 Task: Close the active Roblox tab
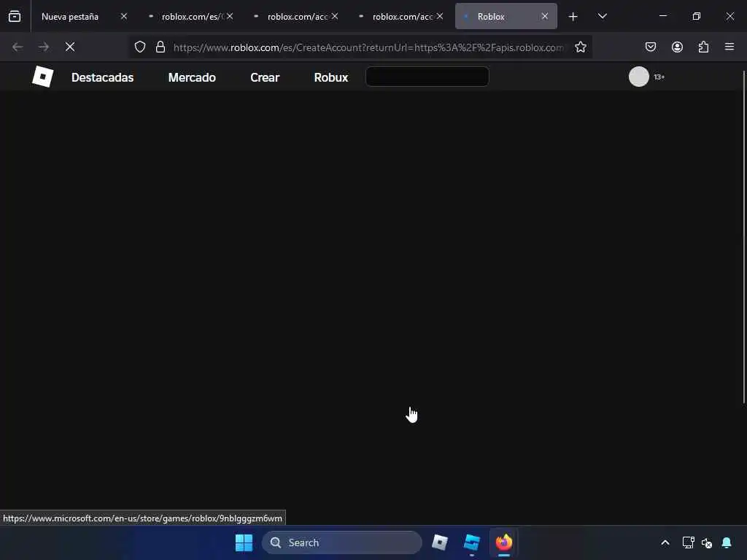(x=544, y=16)
